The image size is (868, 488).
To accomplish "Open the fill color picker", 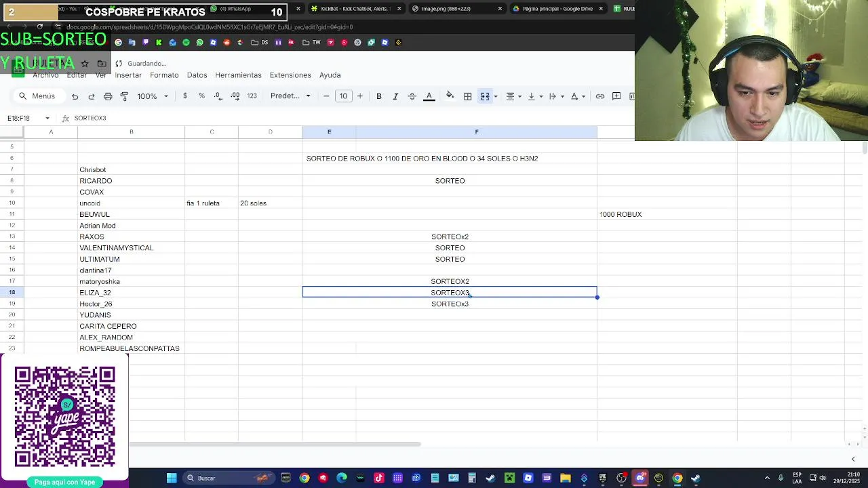I will [x=450, y=96].
